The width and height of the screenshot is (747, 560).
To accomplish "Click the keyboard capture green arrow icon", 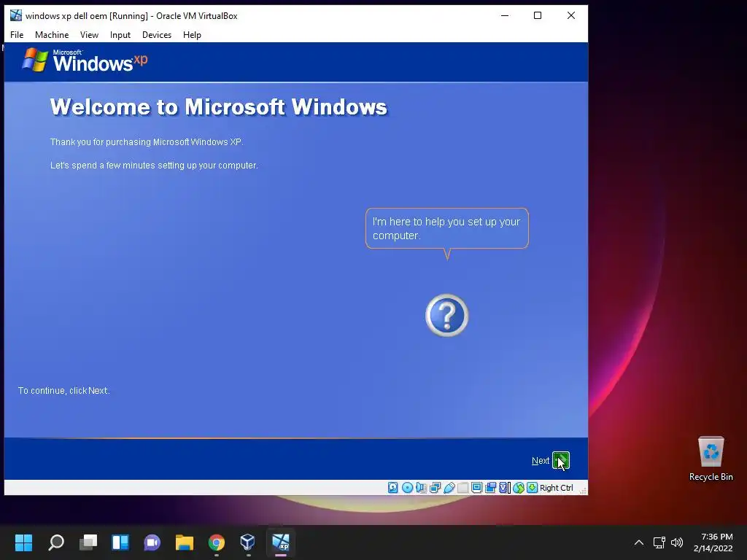I will click(x=532, y=488).
